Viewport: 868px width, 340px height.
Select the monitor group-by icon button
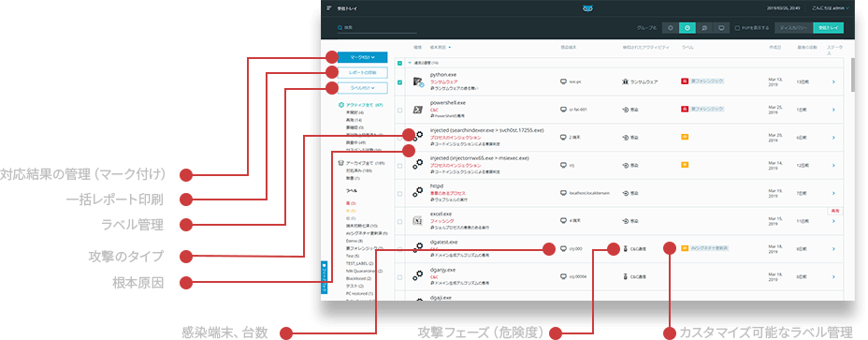[x=721, y=27]
